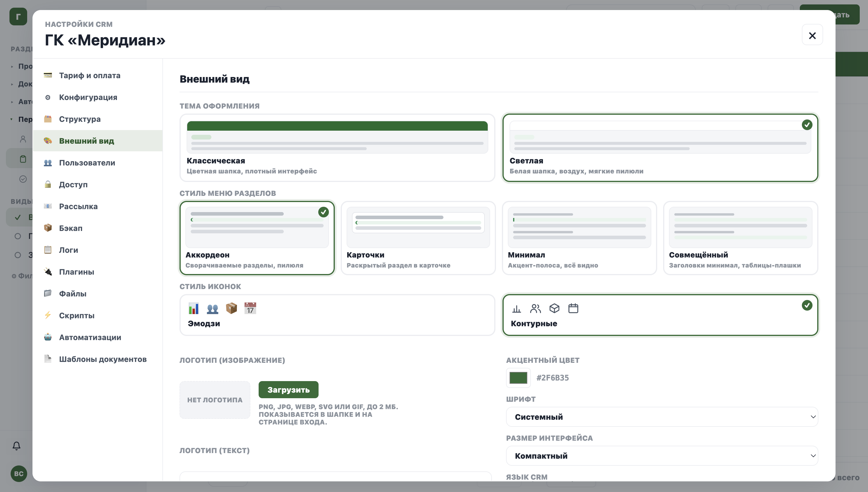
Task: Open the Логи settings section
Action: coord(98,250)
